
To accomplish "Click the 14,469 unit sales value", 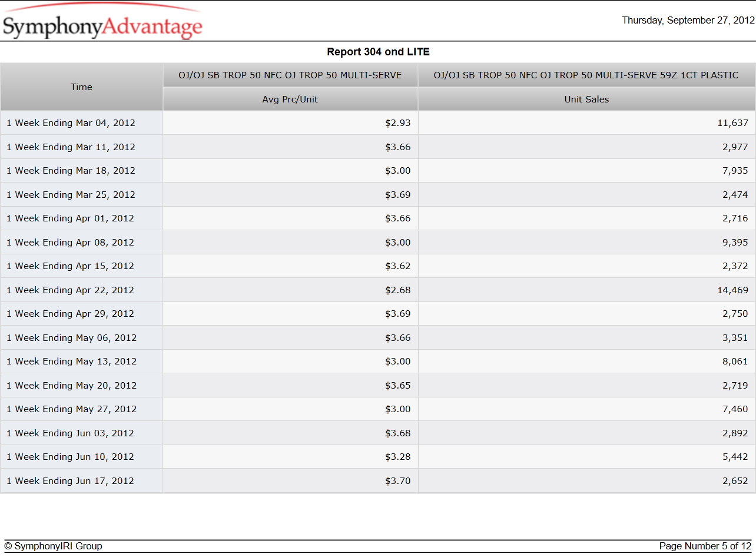I will click(732, 290).
